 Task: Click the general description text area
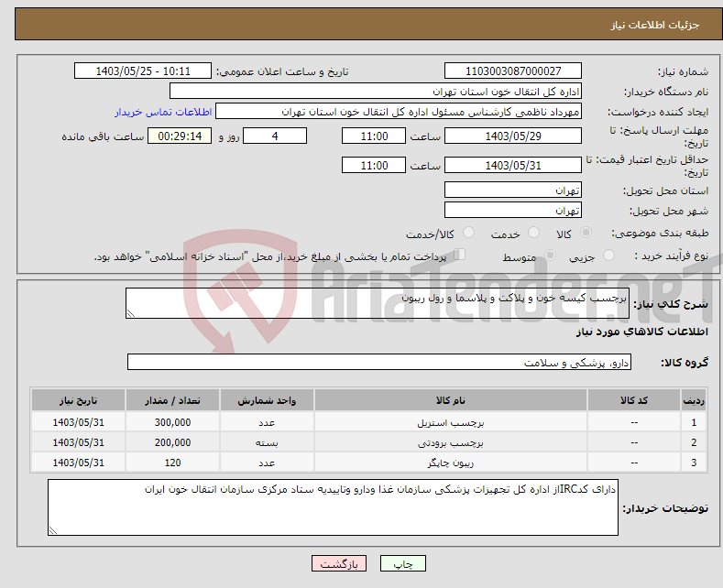pyautogui.click(x=378, y=303)
